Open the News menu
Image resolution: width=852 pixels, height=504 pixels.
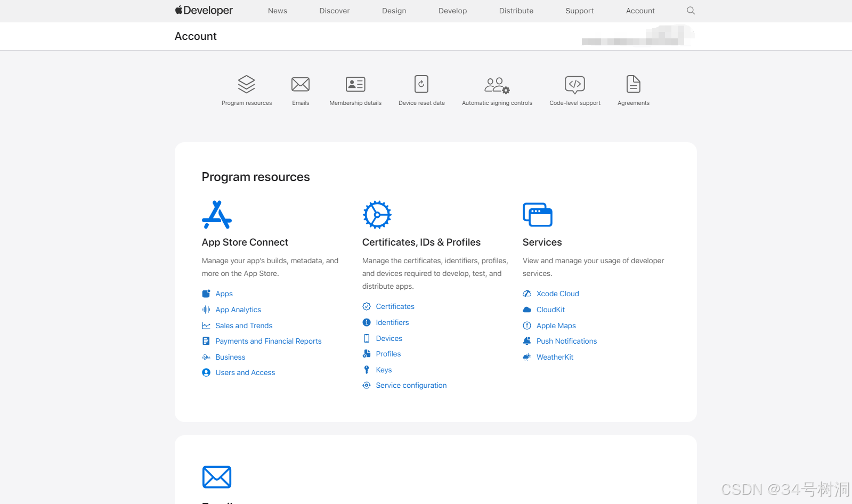278,11
